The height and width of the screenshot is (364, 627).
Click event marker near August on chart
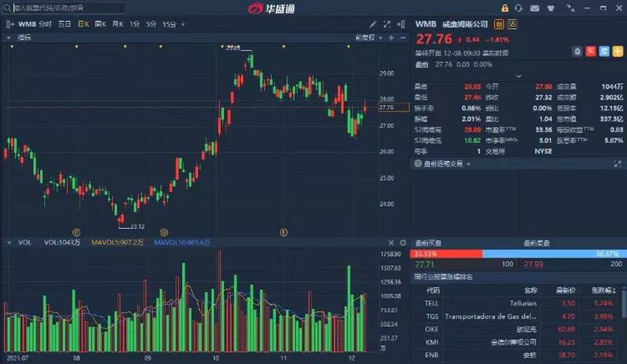[76, 232]
